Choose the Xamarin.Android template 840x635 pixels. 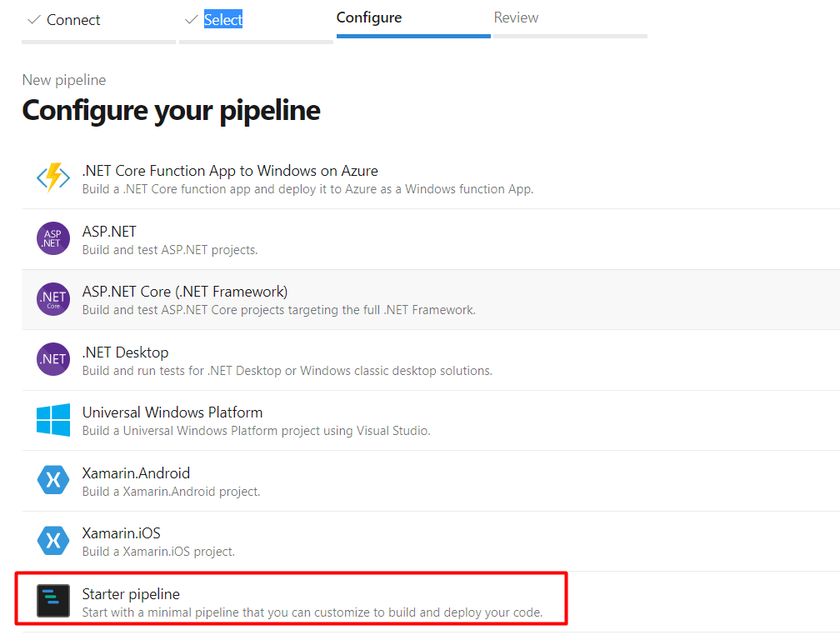[136, 473]
